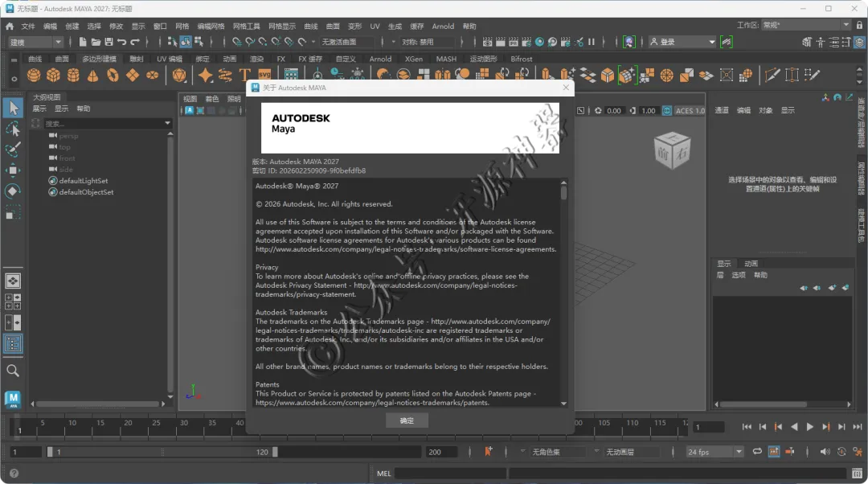Screen dimensions: 868x484
Task: Click the current frame field showing 1
Action: (709, 427)
